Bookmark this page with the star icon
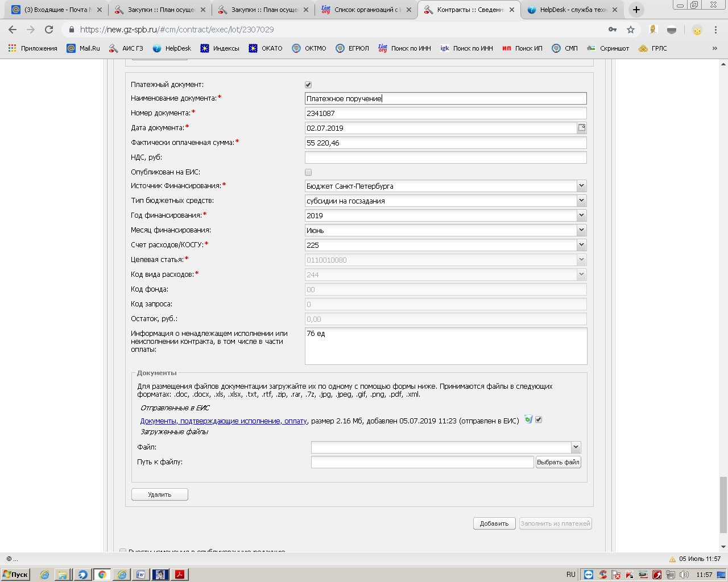The height and width of the screenshot is (582, 728). [x=630, y=30]
